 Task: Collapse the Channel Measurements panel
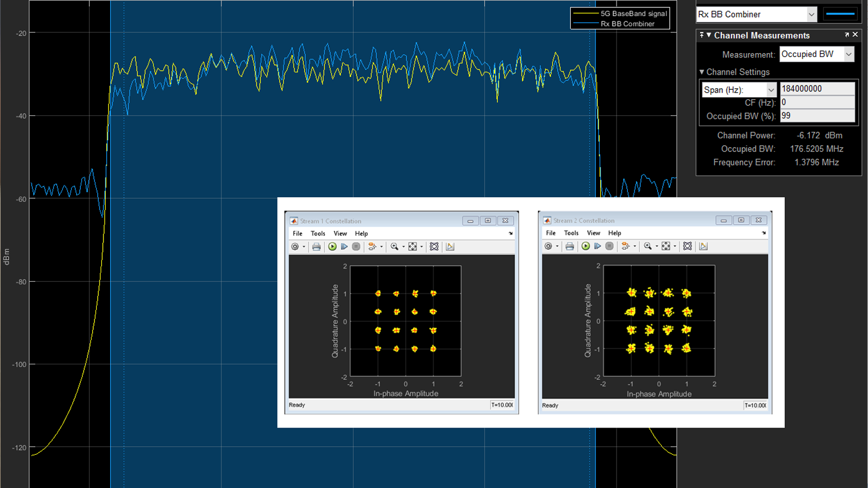coord(709,35)
